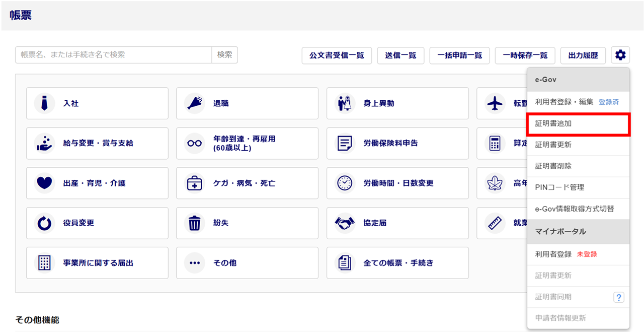Click the settings gear icon
This screenshot has height=332, width=644.
tap(620, 55)
